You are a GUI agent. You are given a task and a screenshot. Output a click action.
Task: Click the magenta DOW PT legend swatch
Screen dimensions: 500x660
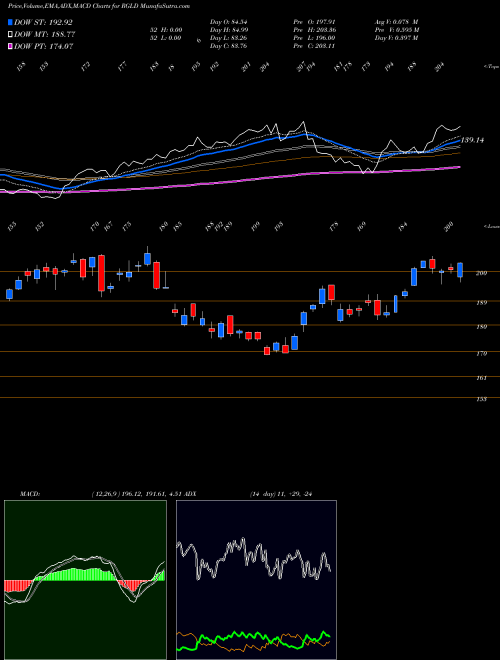11,46
